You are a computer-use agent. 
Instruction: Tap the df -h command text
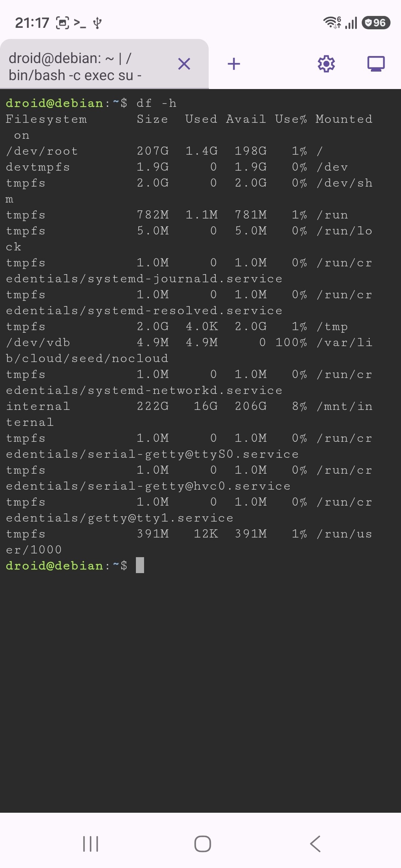156,103
